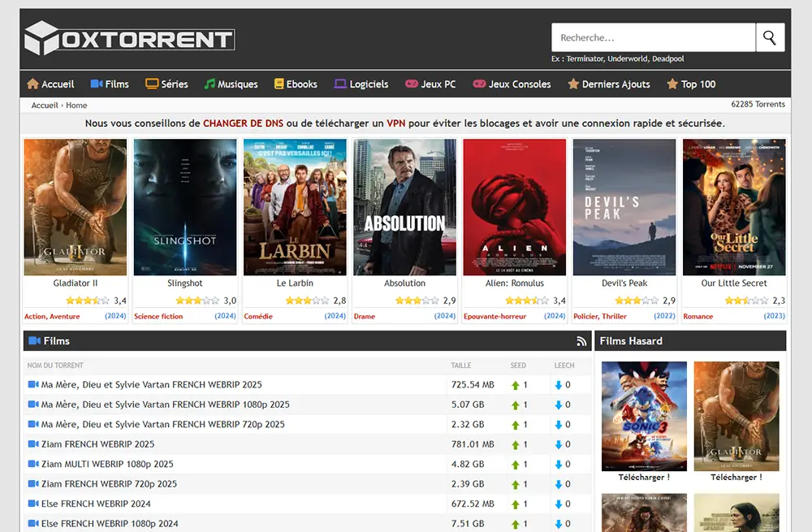Follow the CHANGER DE DNS link
Image resolution: width=812 pixels, height=532 pixels.
point(243,123)
